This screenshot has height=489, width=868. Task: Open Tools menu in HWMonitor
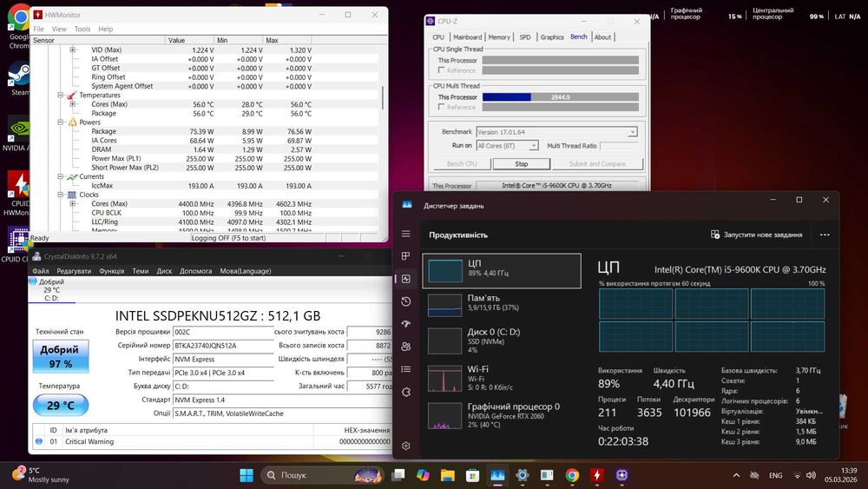(x=82, y=29)
